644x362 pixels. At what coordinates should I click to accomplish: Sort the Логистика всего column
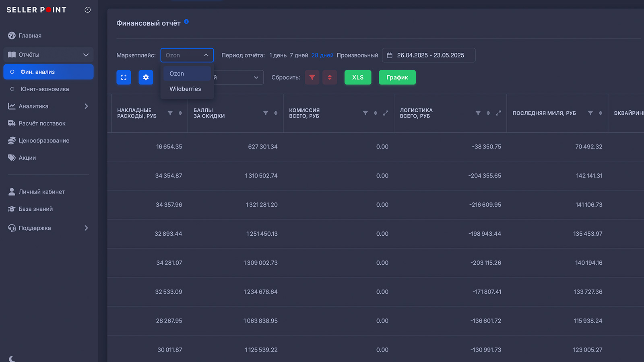click(488, 113)
